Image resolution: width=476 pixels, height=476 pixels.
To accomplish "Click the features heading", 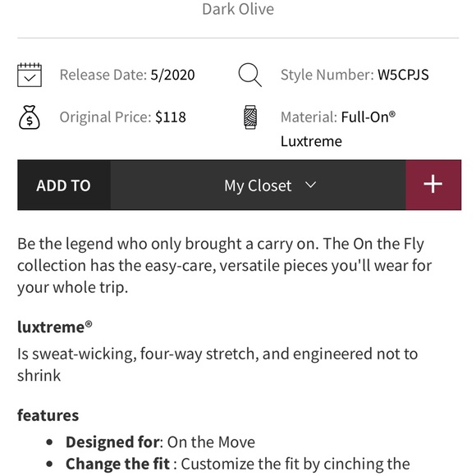I will point(48,415).
